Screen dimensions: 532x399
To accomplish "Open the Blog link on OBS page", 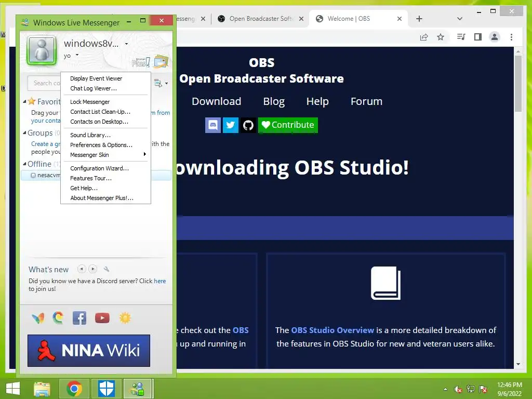I will 274,101.
